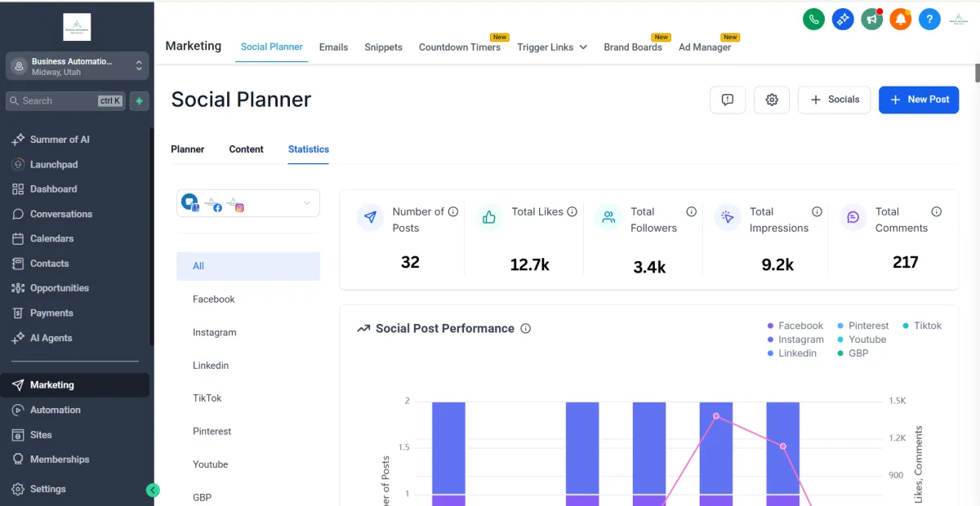Viewport: 980px width, 506px height.
Task: Click the green phone dialer icon
Action: pyautogui.click(x=813, y=19)
